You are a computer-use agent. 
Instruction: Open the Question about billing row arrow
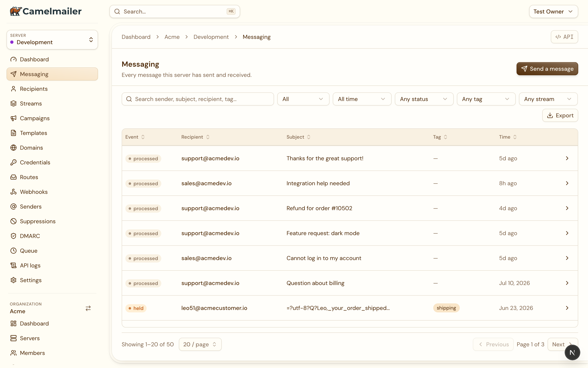coord(567,283)
